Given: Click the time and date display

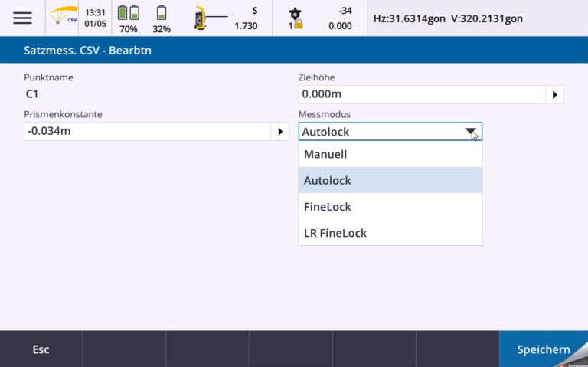Looking at the screenshot, I should (95, 18).
